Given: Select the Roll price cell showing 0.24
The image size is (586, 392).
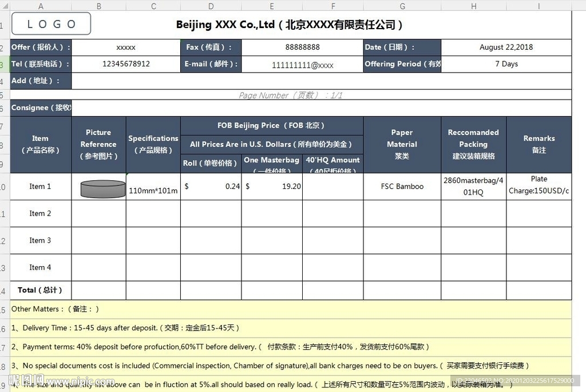Looking at the screenshot, I should tap(211, 187).
